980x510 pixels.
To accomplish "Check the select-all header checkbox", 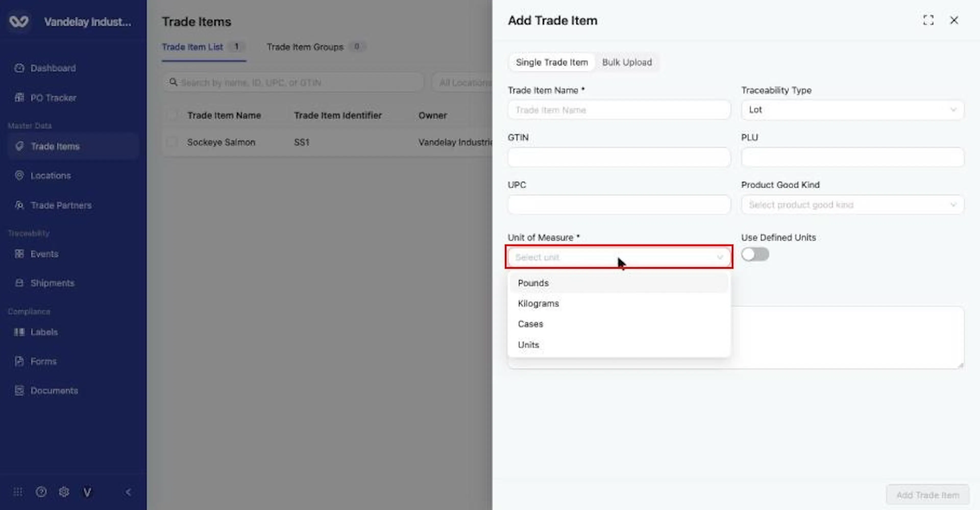I will point(172,115).
